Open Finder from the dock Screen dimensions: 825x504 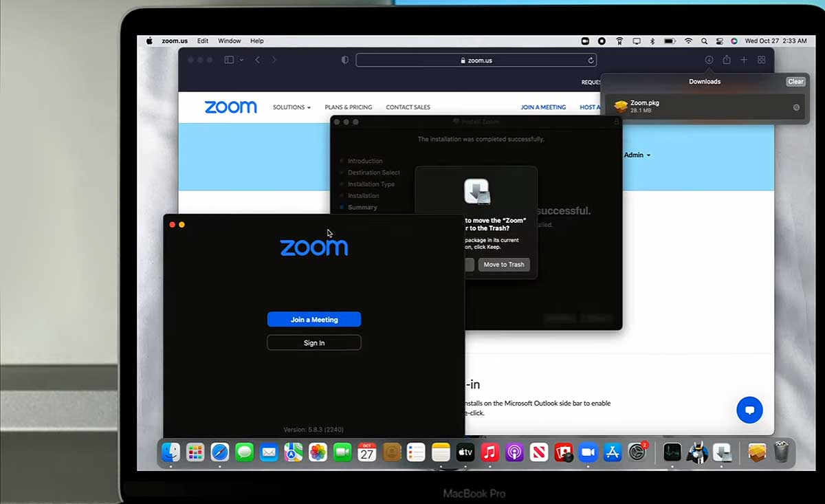(x=170, y=452)
